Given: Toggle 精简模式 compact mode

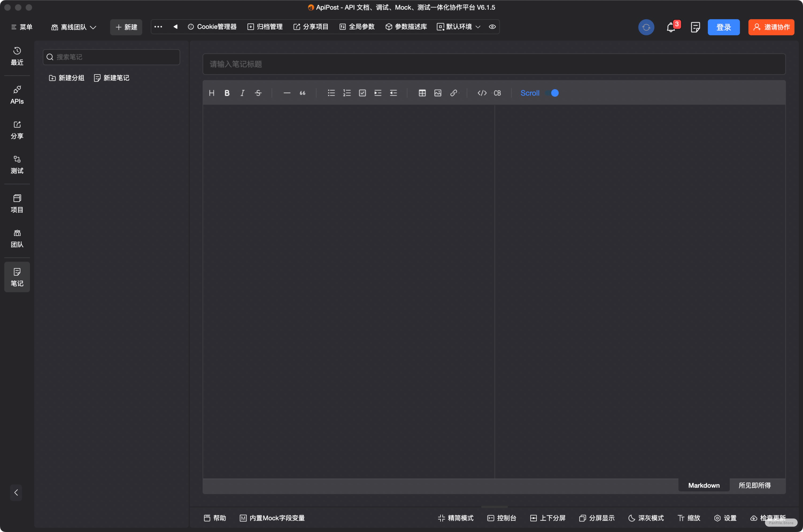Looking at the screenshot, I should (x=456, y=518).
